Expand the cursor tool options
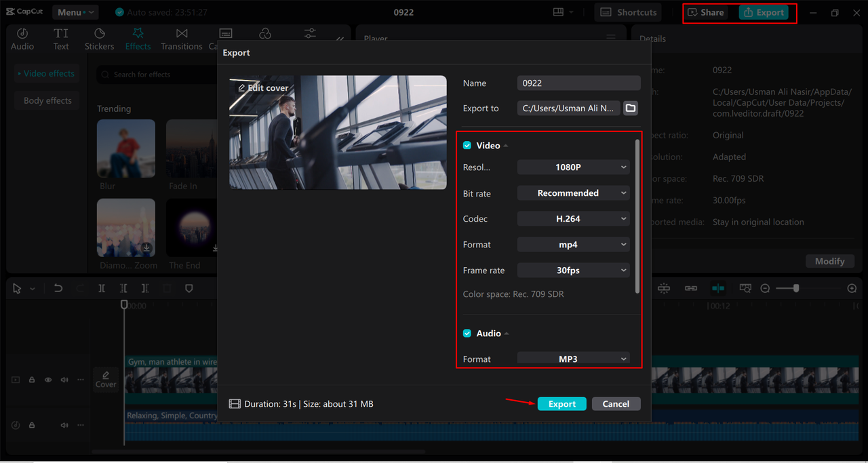Viewport: 868px width, 463px height. [32, 289]
